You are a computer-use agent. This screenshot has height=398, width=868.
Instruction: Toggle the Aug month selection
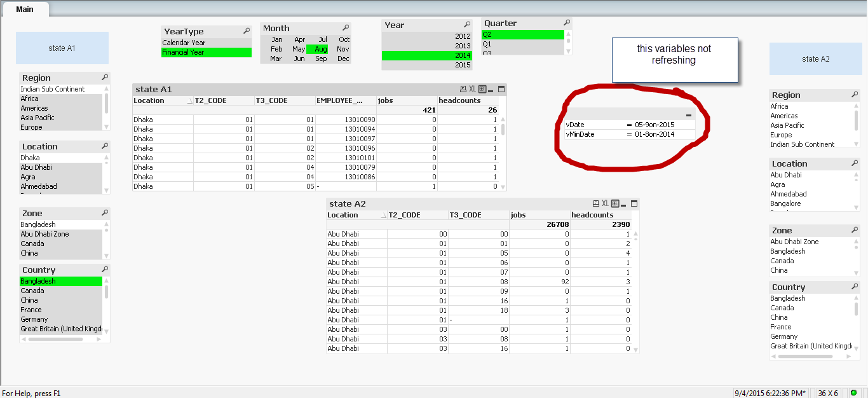click(316, 49)
